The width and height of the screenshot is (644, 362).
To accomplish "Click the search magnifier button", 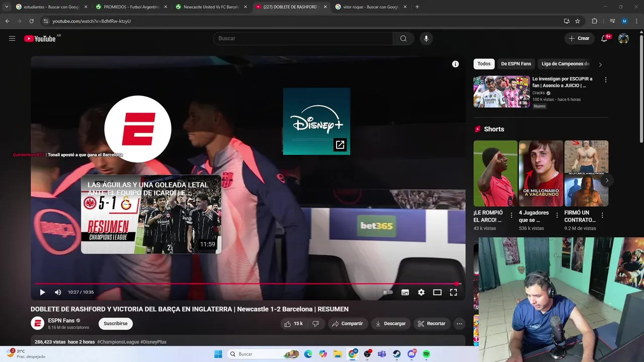I will pos(403,39).
